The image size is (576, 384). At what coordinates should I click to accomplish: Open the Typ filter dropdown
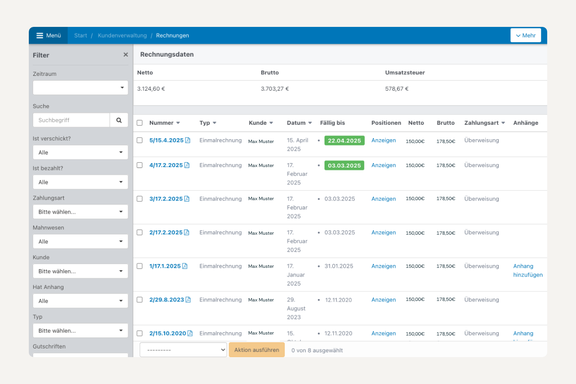point(80,331)
